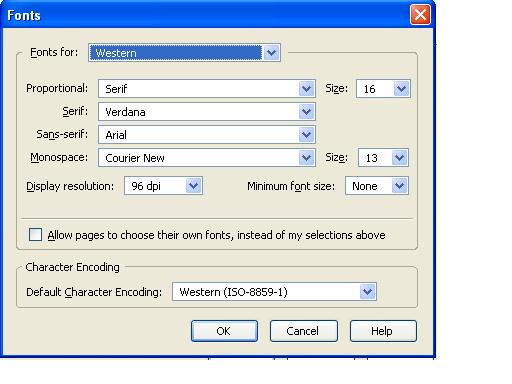Open the 'Fonts for' Western dropdown
The image size is (512, 384).
[x=184, y=53]
